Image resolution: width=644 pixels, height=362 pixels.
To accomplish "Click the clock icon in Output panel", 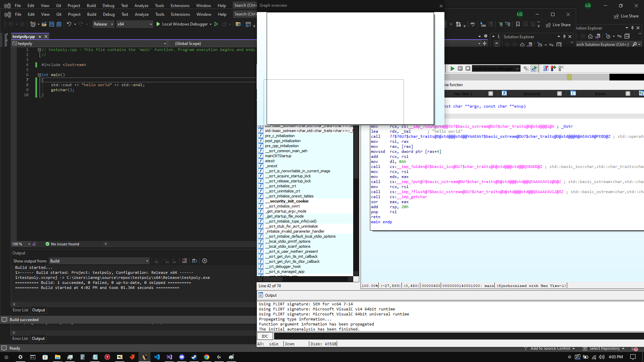I will 205,261.
